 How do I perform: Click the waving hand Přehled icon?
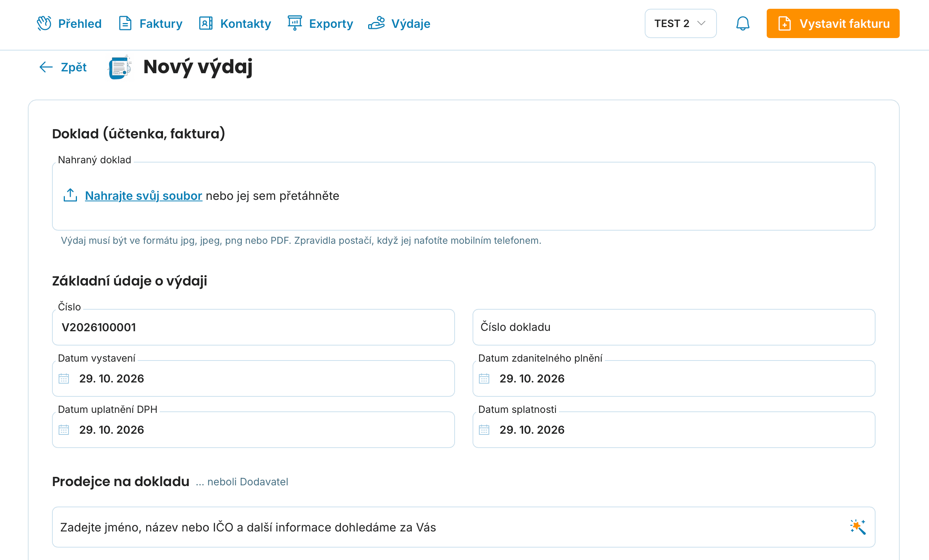[x=44, y=23]
